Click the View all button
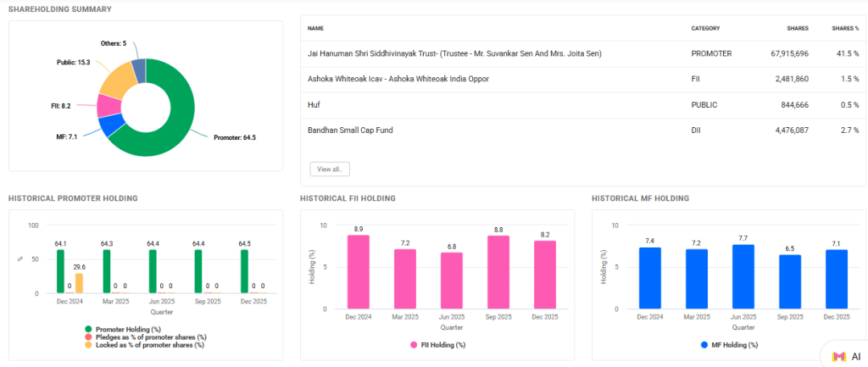The width and height of the screenshot is (868, 367). 329,169
